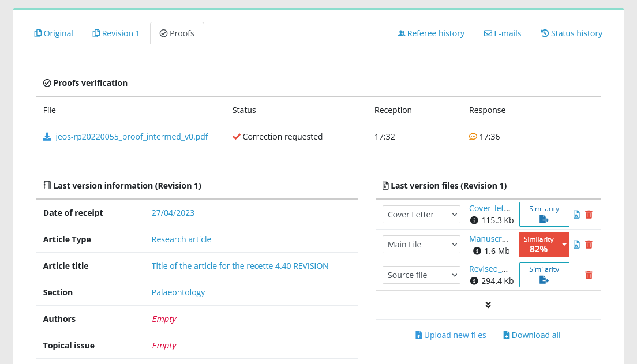Open the Original tab

pos(54,33)
